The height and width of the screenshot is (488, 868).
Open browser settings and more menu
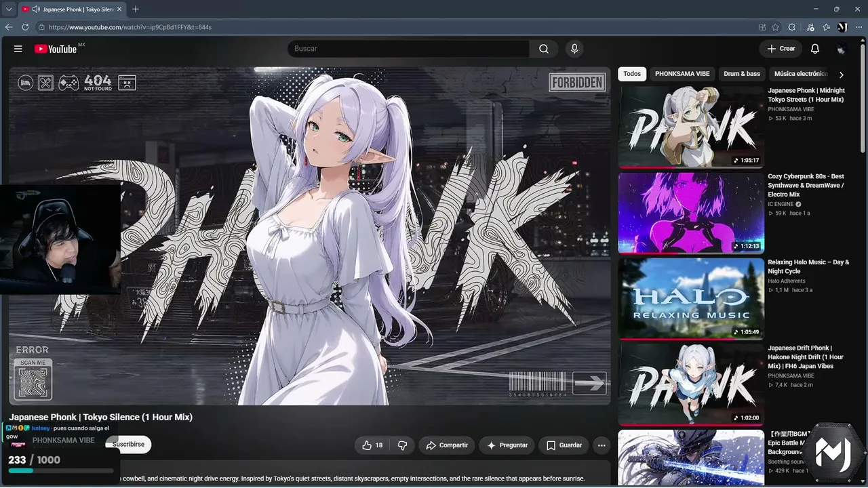[x=859, y=27]
